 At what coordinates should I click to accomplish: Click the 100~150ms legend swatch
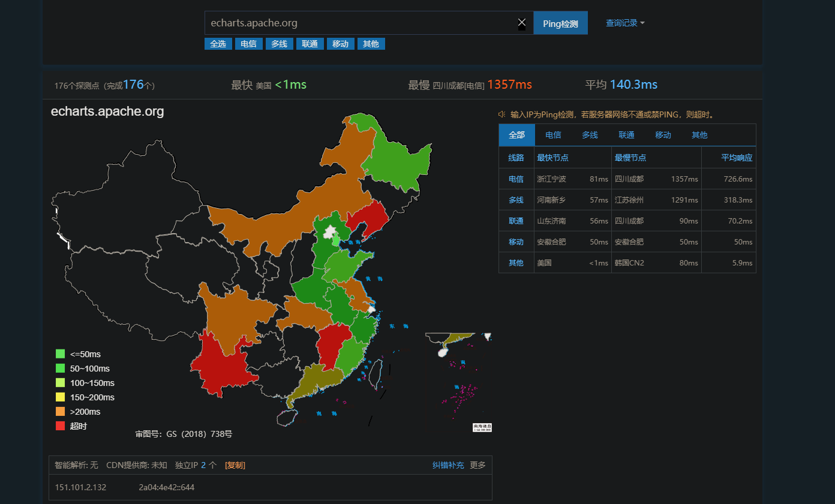(60, 383)
